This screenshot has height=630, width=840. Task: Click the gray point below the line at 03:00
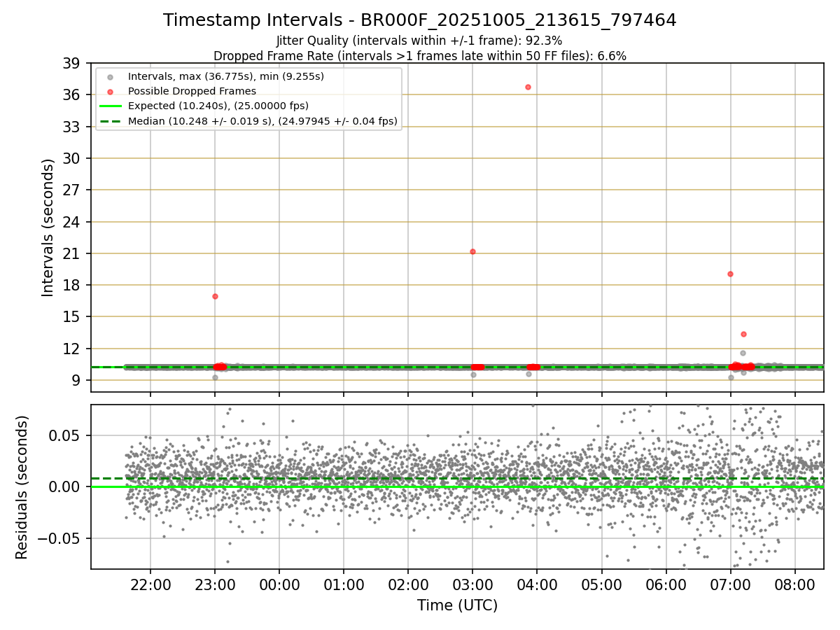click(x=473, y=374)
